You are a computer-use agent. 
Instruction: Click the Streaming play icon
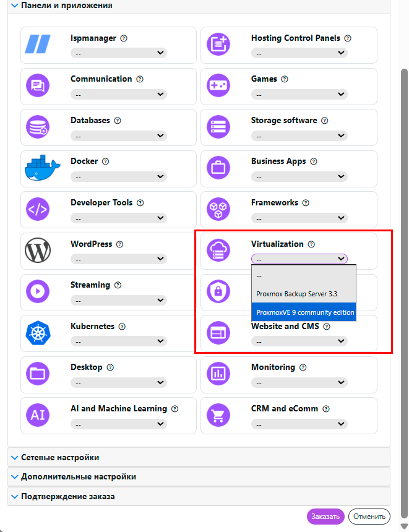pyautogui.click(x=37, y=291)
